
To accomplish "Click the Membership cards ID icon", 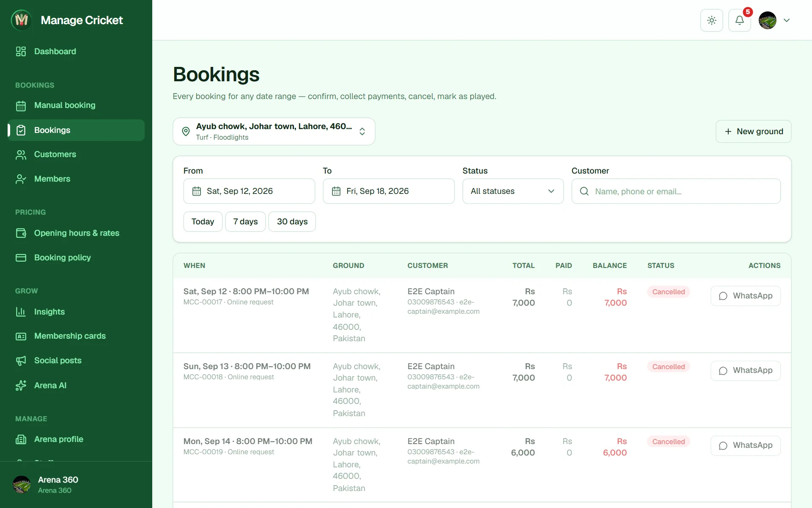I will pos(21,336).
